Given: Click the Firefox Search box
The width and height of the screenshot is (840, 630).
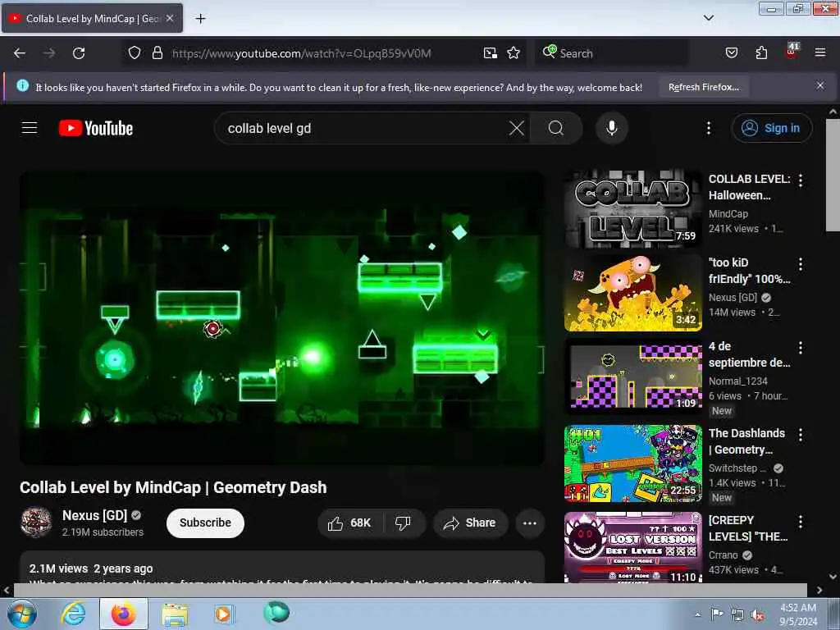Looking at the screenshot, I should (x=610, y=53).
